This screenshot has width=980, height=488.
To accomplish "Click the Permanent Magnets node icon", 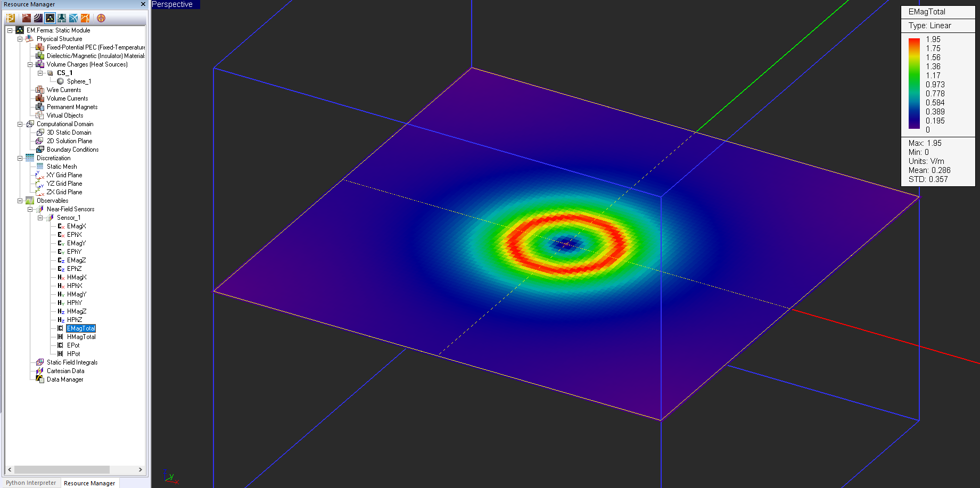I will 40,107.
